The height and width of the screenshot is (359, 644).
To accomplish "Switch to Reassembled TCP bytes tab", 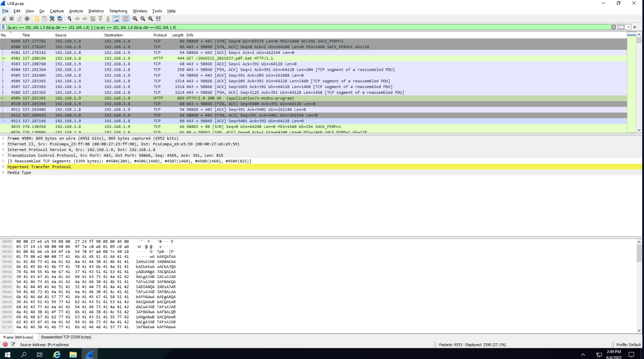I will pyautogui.click(x=66, y=337).
